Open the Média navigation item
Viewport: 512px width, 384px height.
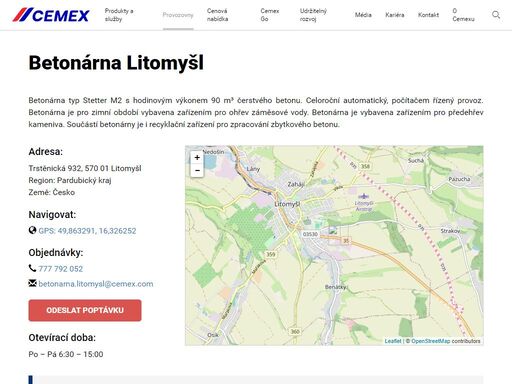pos(363,15)
